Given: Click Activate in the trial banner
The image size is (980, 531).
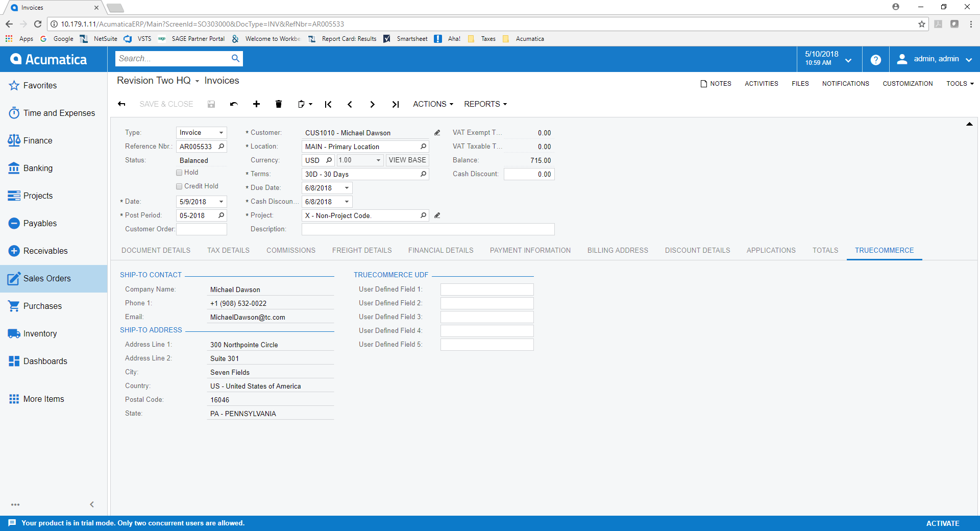Looking at the screenshot, I should [942, 523].
